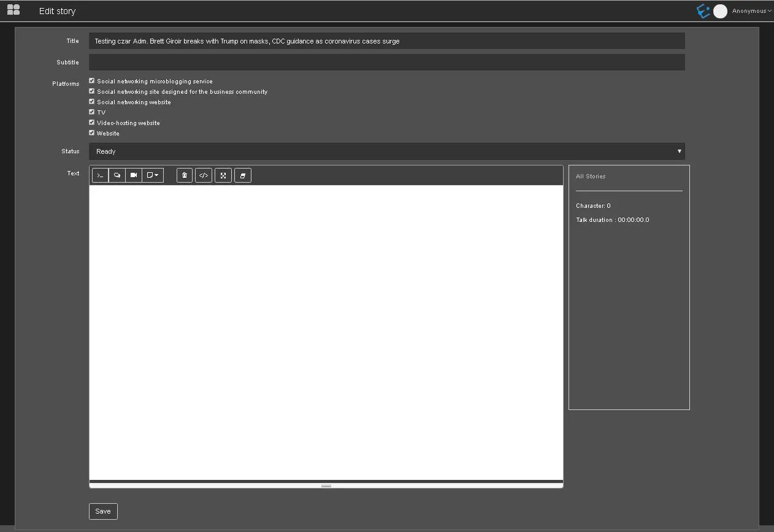
Task: Click the Save button
Action: click(103, 511)
